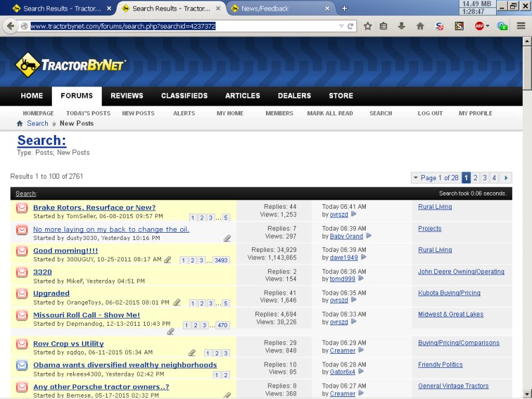Screen dimensions: 532x399
Task: Expand the Page 1 of 28 dropdown
Action: tap(415, 178)
